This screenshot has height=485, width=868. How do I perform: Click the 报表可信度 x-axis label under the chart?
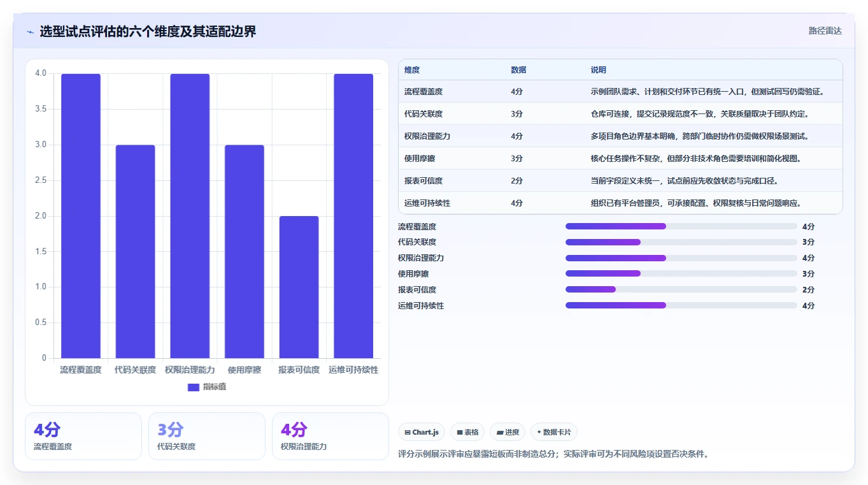pos(299,370)
